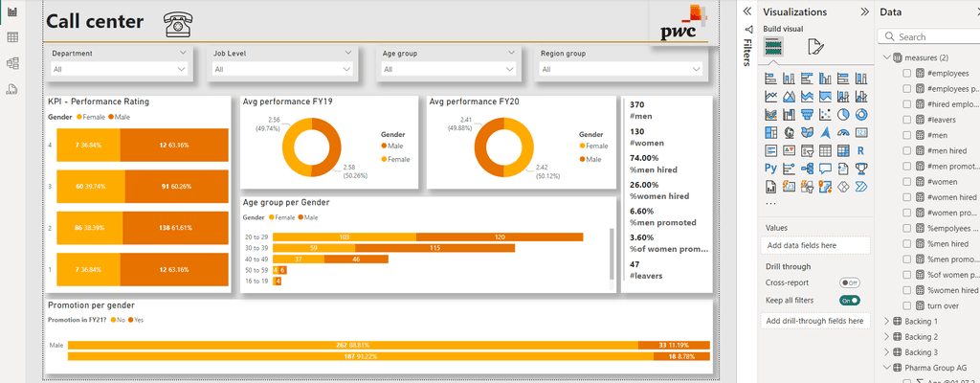Viewport: 980px width, 383px height.
Task: Choose the Map globe visual
Action: click(789, 133)
